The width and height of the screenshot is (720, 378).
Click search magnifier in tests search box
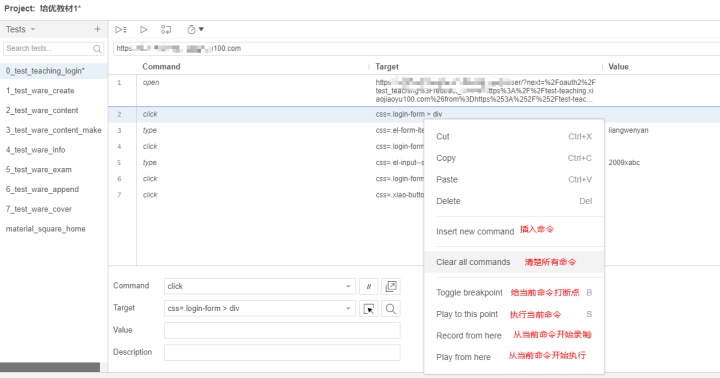point(97,49)
